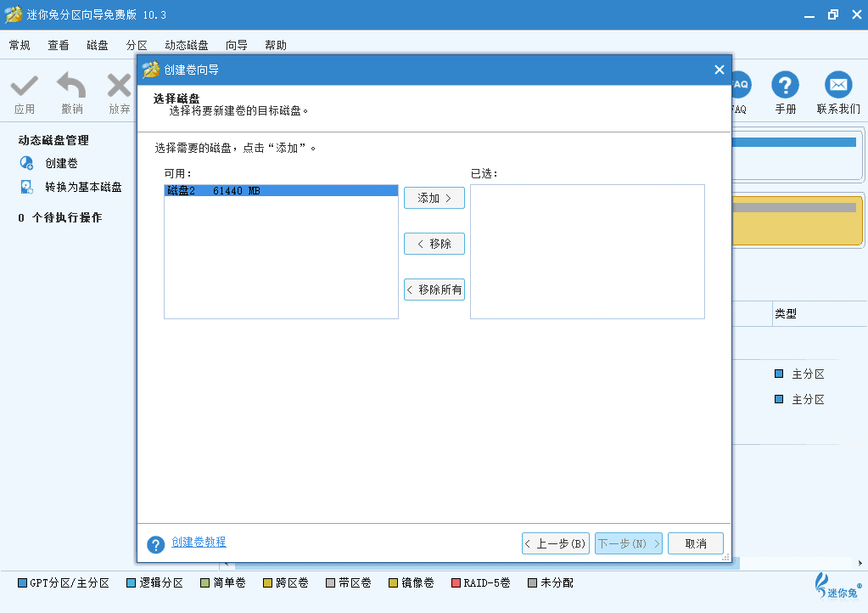Viewport: 868px width, 613px height.
Task: Open the 创建卷教程 tutorial link
Action: click(199, 542)
